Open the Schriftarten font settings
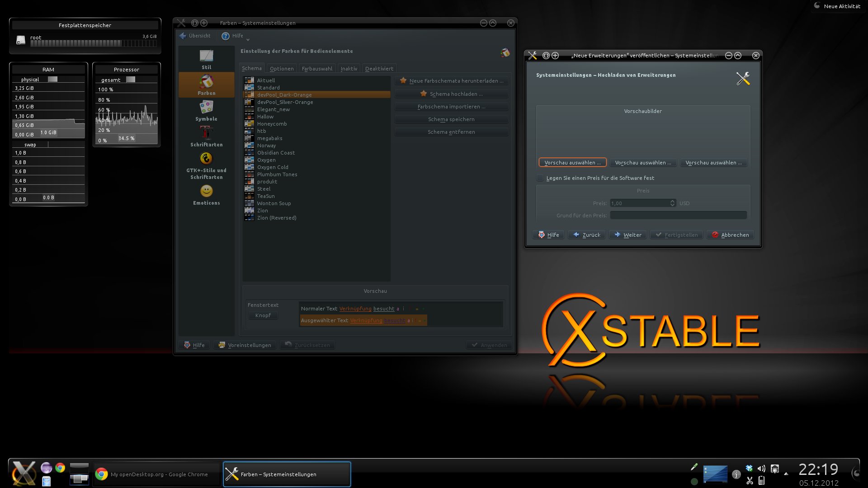 click(x=207, y=136)
